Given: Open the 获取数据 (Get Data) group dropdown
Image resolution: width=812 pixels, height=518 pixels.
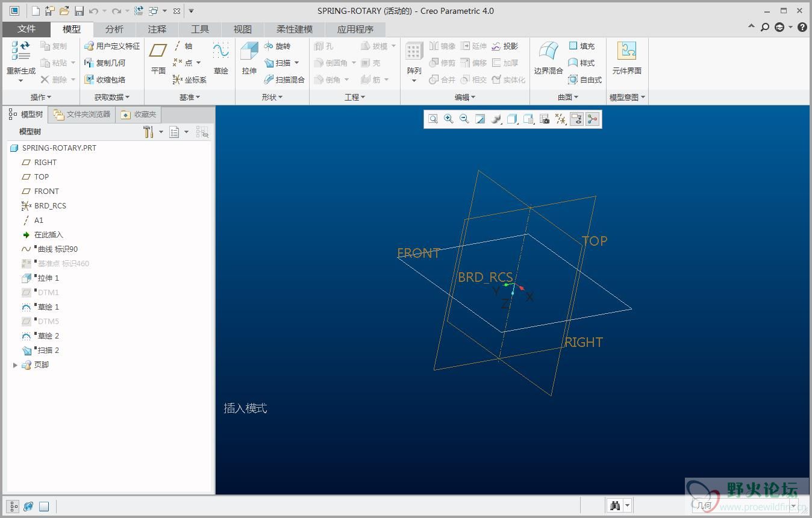Looking at the screenshot, I should [112, 97].
